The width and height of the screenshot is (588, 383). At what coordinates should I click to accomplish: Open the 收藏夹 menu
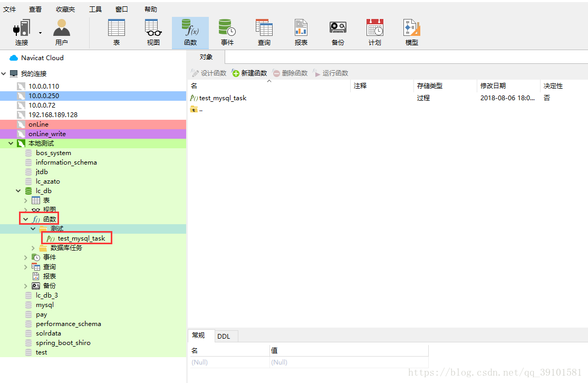(65, 9)
